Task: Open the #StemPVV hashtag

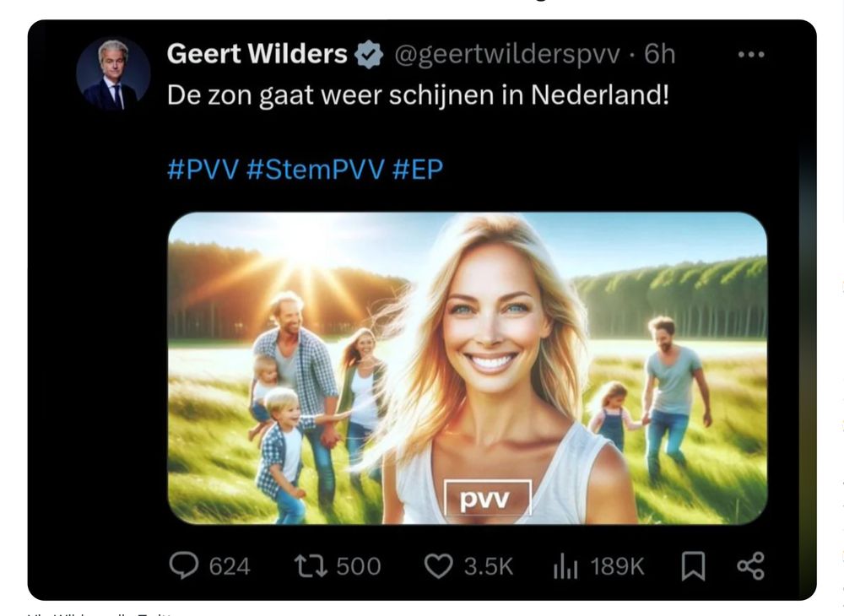Action: coord(316,169)
